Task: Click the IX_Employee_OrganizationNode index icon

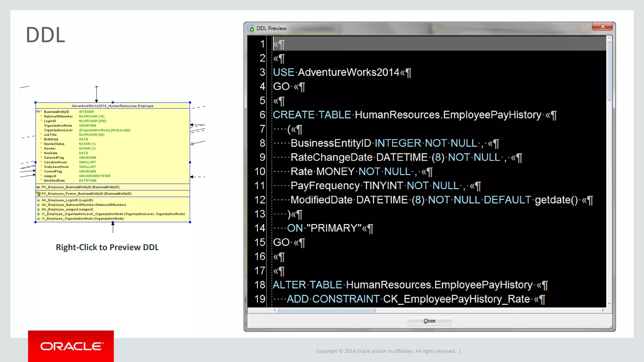Action: coord(38,219)
